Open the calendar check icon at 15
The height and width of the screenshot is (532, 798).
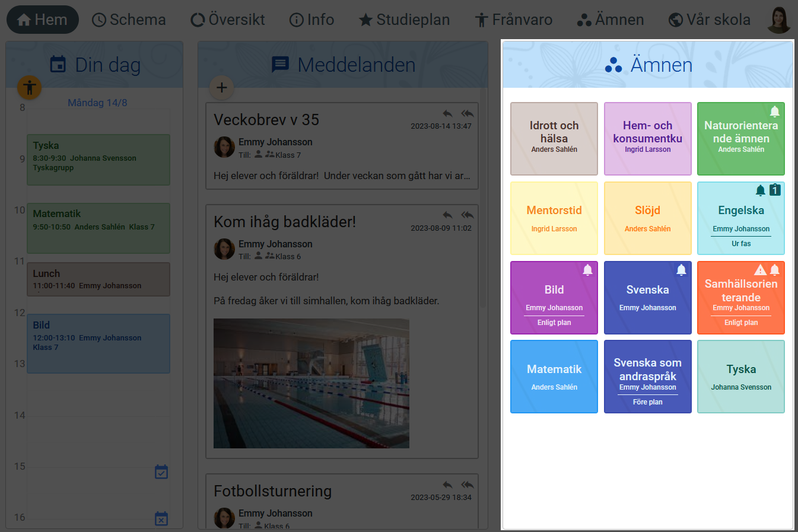[161, 472]
